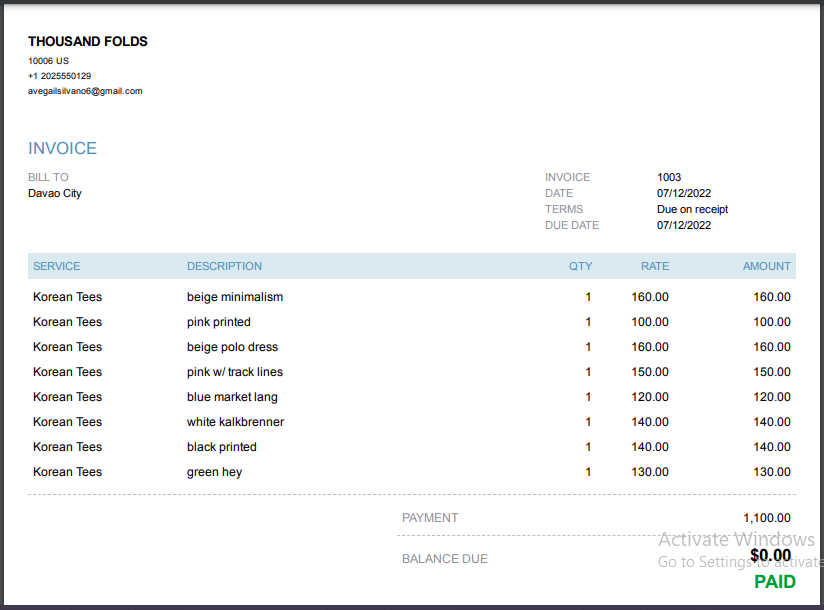
Task: Click the DUE DATE value 07/12/2022
Action: 684,225
